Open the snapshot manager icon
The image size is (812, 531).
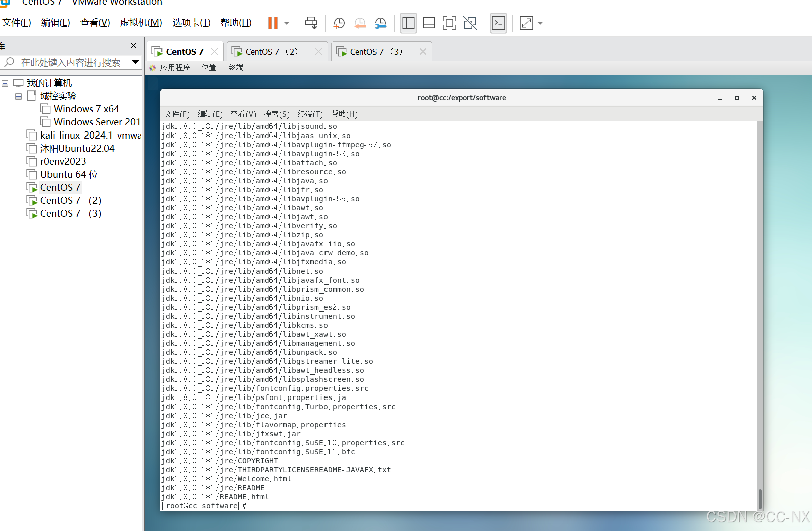coord(381,23)
